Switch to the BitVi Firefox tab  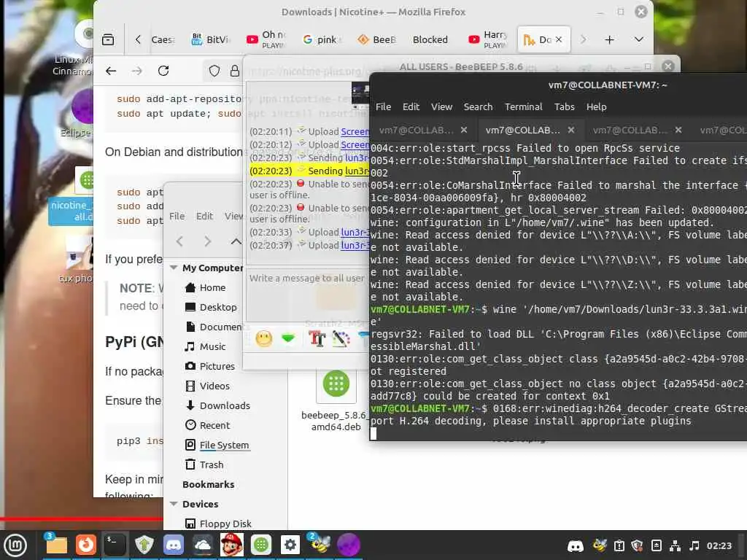pos(211,39)
